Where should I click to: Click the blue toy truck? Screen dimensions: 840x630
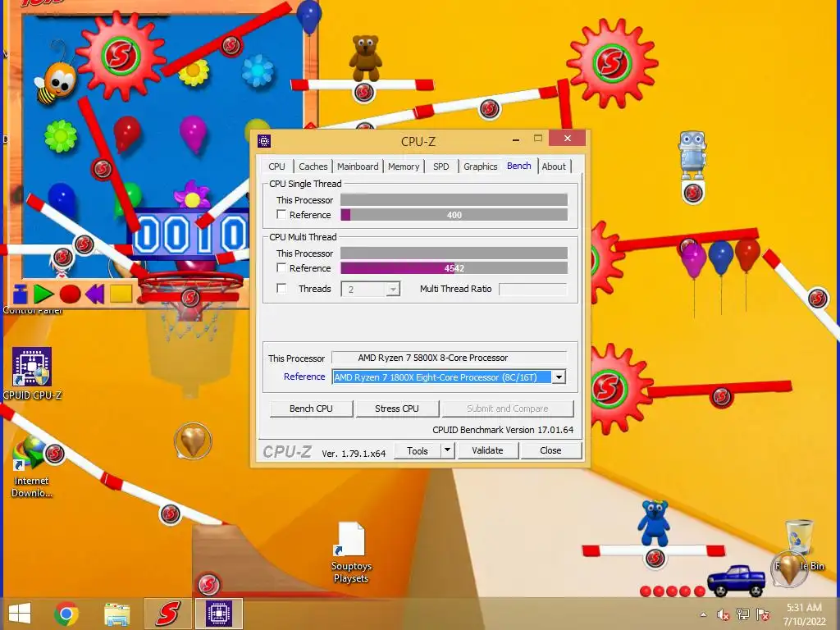[x=736, y=580]
